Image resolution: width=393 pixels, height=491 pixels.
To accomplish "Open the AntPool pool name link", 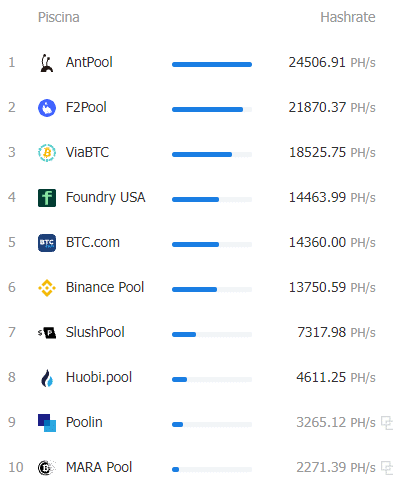I will tap(89, 62).
